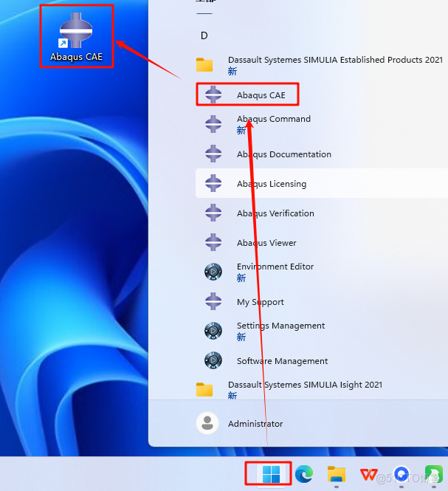Click the Abaqus Licensing icon
Screen dimensions: 448x491
pos(213,183)
